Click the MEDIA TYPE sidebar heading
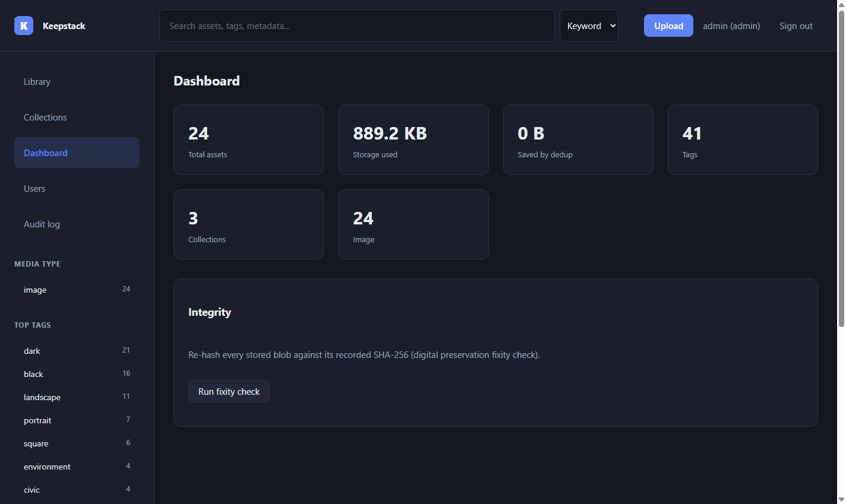The width and height of the screenshot is (846, 504). (37, 264)
